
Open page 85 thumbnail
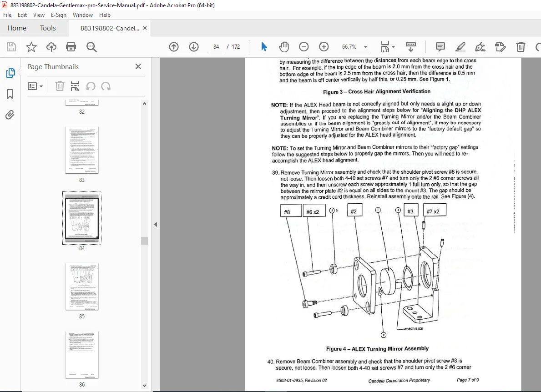pos(82,286)
